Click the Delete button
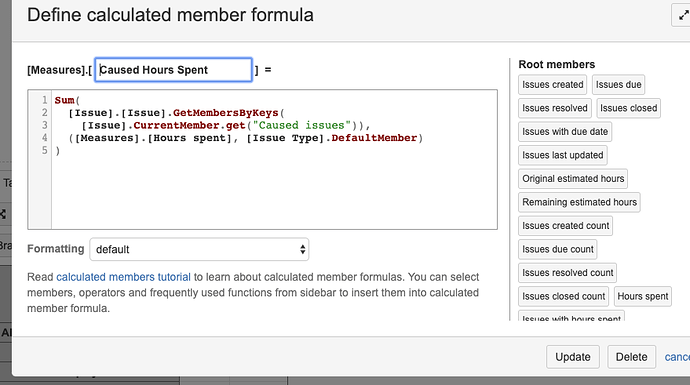690x385 pixels. [x=631, y=357]
